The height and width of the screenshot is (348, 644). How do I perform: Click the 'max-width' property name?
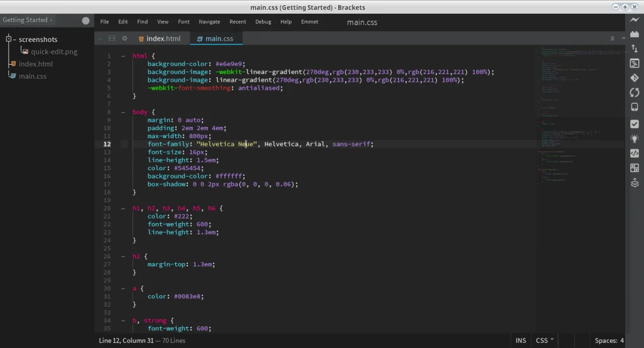pos(164,136)
